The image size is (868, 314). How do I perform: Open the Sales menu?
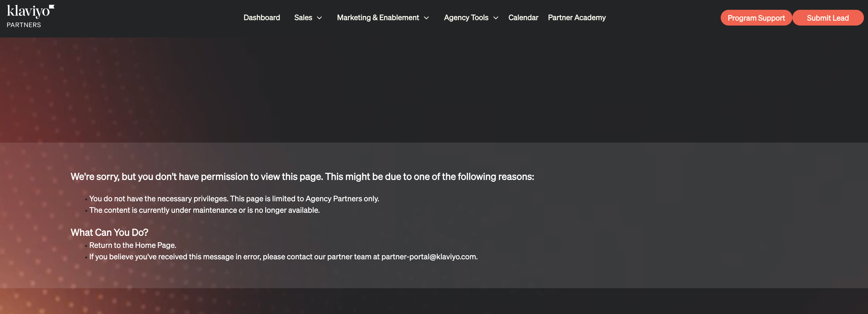(303, 17)
